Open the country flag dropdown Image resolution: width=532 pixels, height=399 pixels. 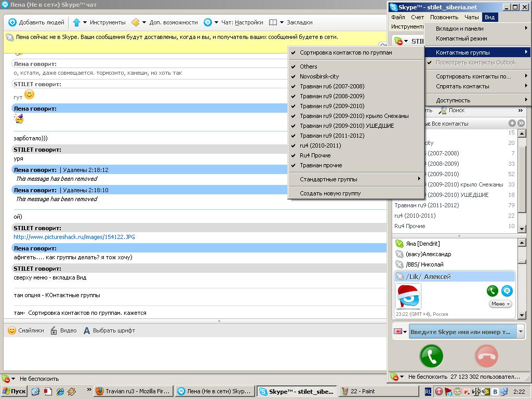[x=400, y=331]
